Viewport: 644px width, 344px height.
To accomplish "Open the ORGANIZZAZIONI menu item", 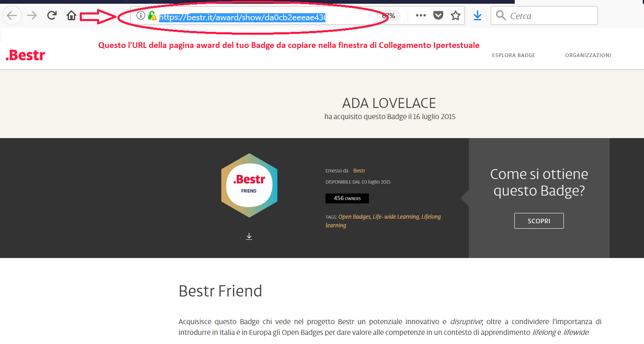I will [x=588, y=55].
